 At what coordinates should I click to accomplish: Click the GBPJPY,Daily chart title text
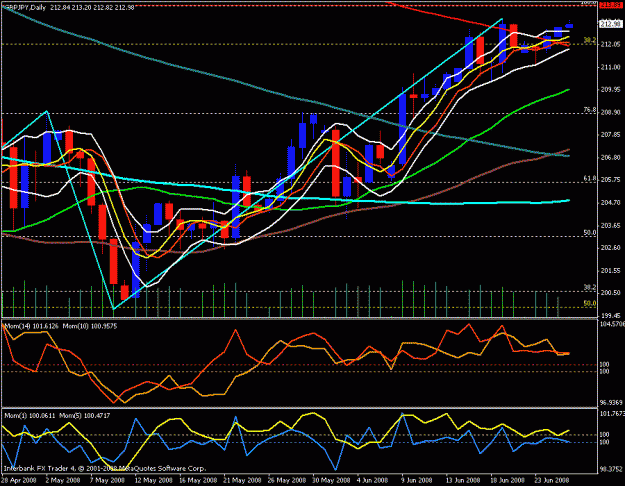(24, 7)
